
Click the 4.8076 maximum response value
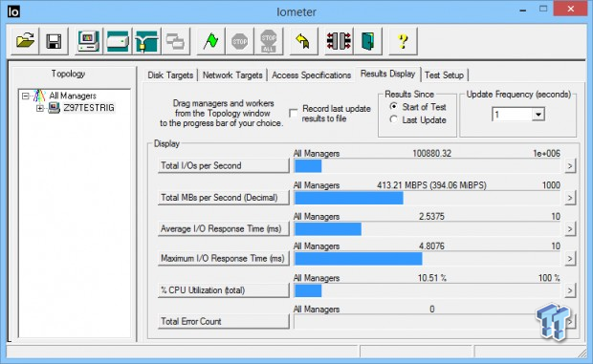[431, 246]
